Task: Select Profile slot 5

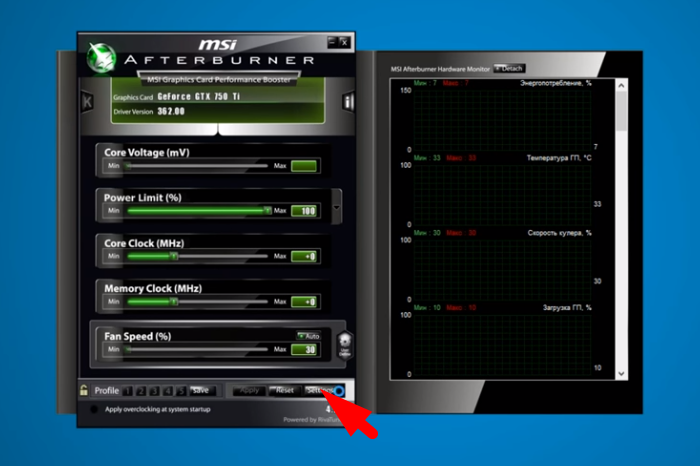Action: 181,391
